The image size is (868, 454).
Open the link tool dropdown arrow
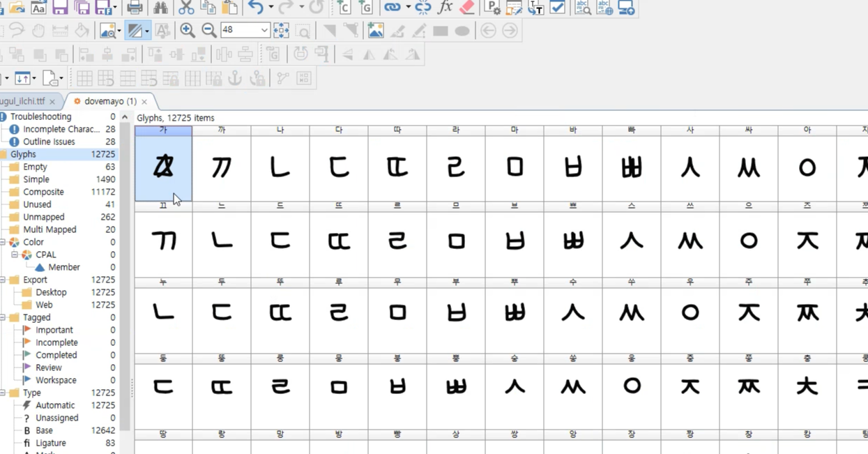408,8
